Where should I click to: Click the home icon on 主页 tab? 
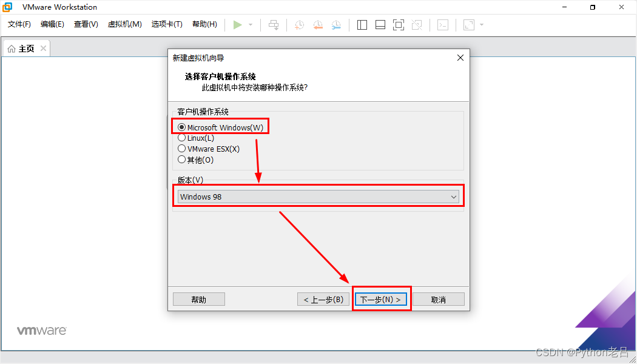pos(12,49)
